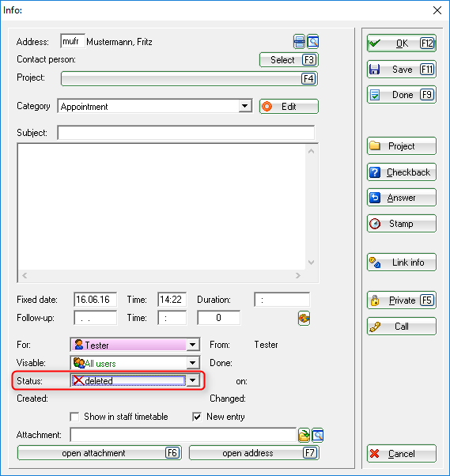Click the Select F3 contact button
This screenshot has height=476, width=450.
click(289, 60)
